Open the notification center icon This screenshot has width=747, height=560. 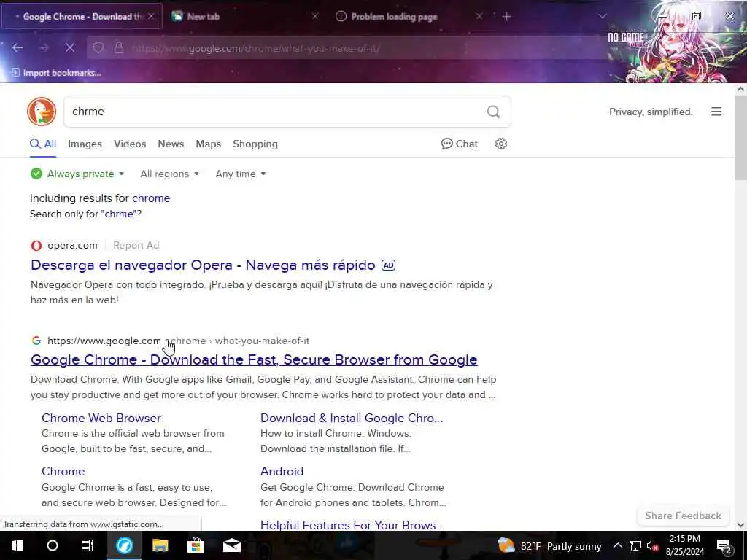tap(724, 545)
